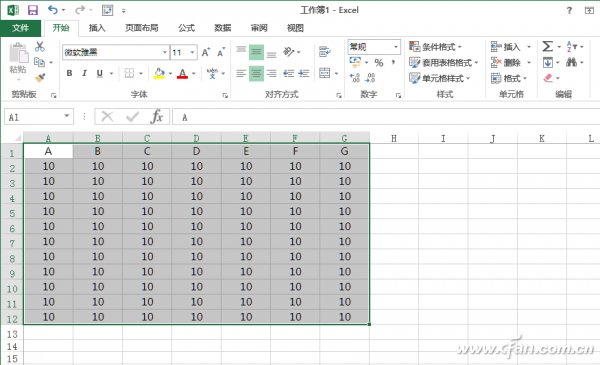Open the 文件 tab

pyautogui.click(x=20, y=28)
